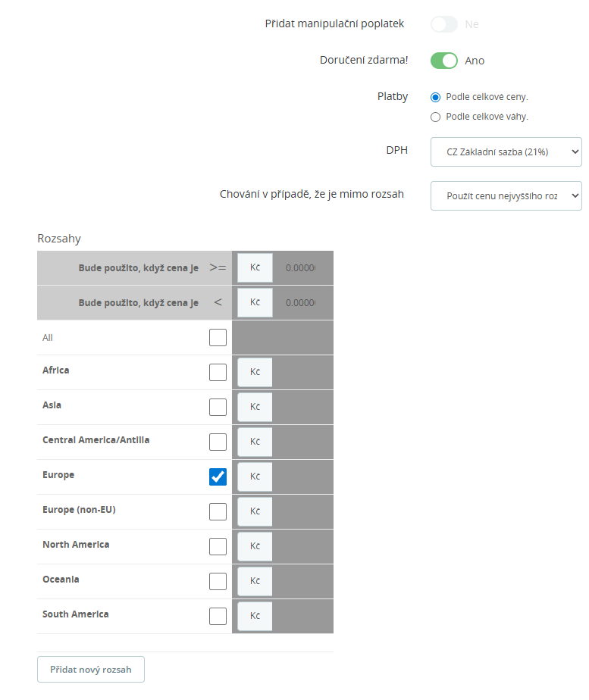Check the Africa zone checkbox

pyautogui.click(x=218, y=372)
